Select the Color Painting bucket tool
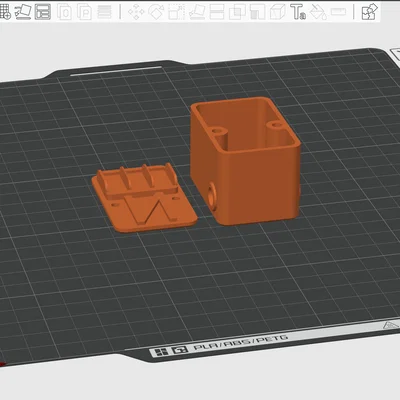Image resolution: width=400 pixels, height=400 pixels. coord(318,12)
